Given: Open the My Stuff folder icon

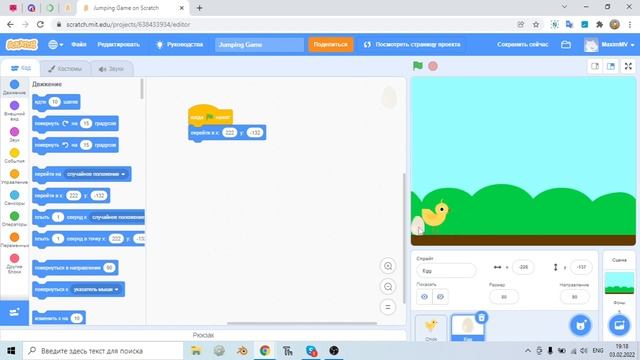Looking at the screenshot, I should [566, 44].
